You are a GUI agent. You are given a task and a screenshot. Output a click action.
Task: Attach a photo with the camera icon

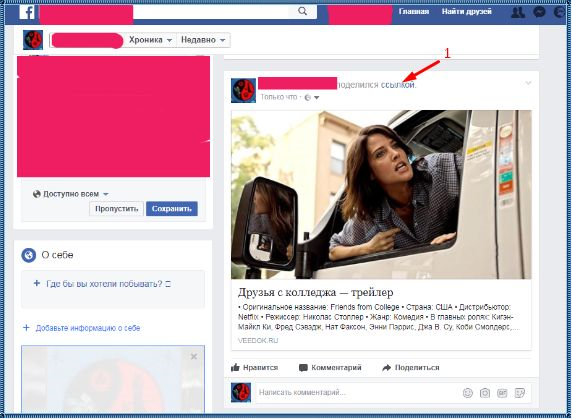485,393
